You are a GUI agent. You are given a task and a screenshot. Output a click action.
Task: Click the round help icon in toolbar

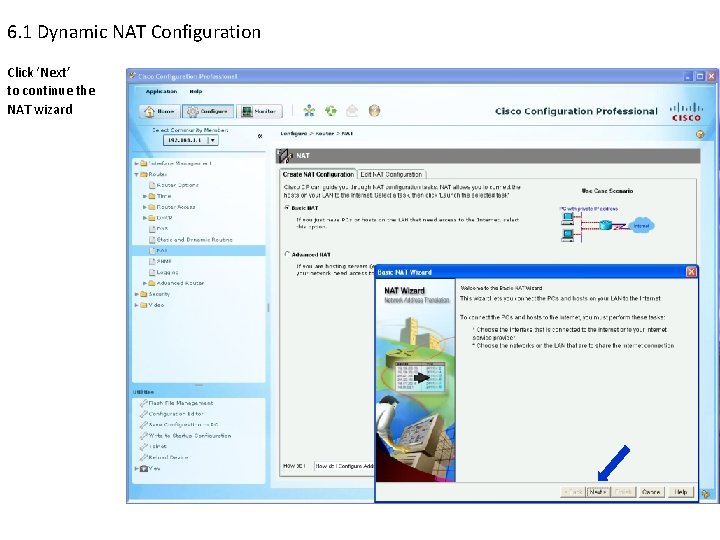[374, 111]
